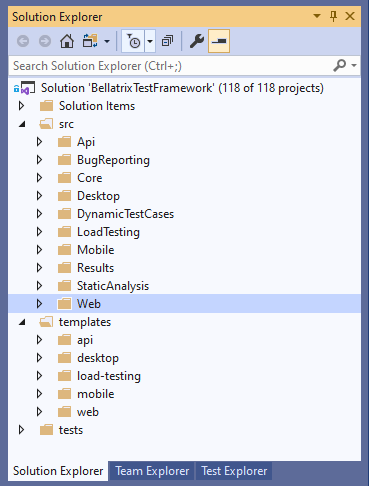Expand the LoadTesting folder

[x=39, y=232]
